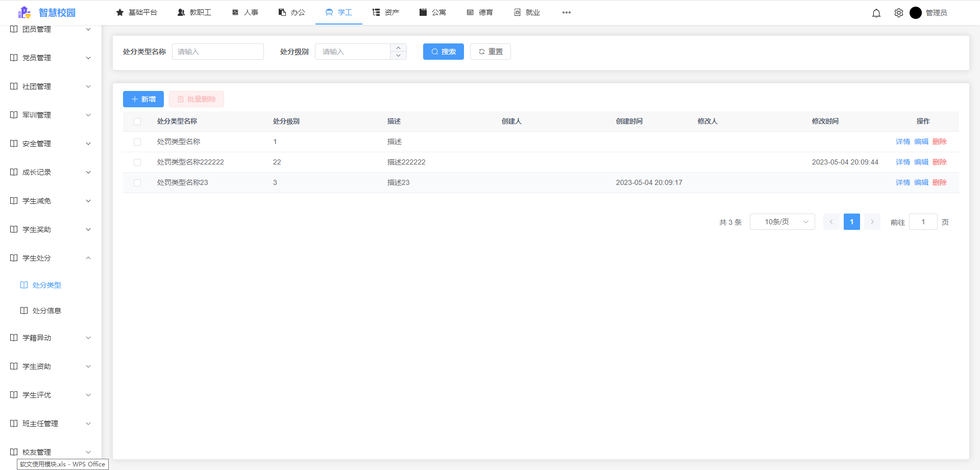980x470 pixels.
Task: Click the 处分信息 sidebar item icon
Action: pos(23,310)
